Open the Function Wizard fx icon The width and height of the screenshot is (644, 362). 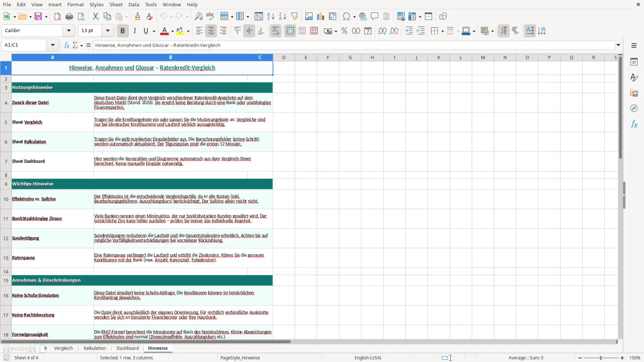67,46
